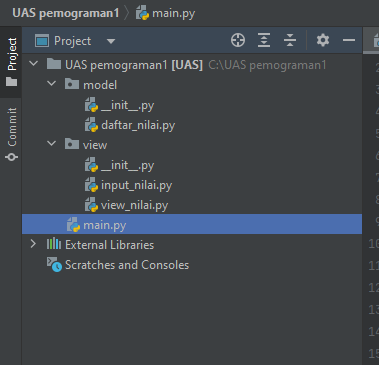Click the Project view selector label
The height and width of the screenshot is (365, 379).
pyautogui.click(x=72, y=41)
